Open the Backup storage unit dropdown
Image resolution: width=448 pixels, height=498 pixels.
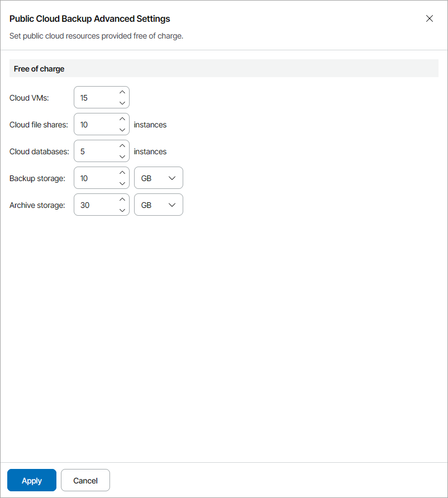point(159,178)
